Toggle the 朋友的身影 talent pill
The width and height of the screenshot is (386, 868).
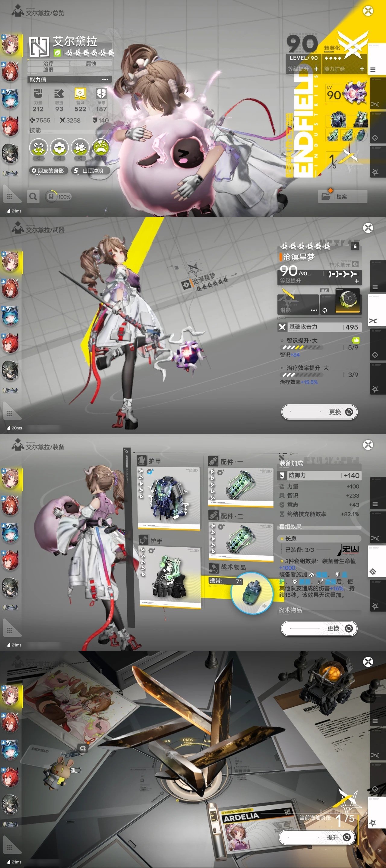click(x=48, y=171)
